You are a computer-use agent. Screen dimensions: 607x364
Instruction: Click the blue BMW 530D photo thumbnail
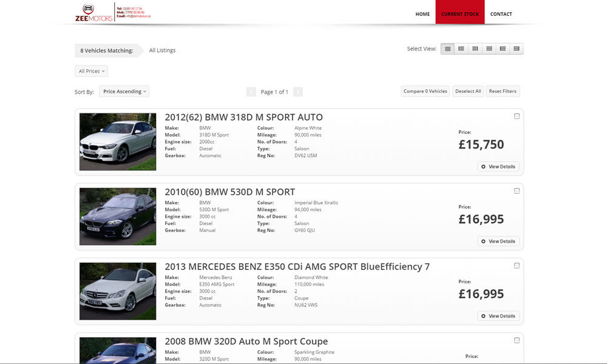click(118, 216)
